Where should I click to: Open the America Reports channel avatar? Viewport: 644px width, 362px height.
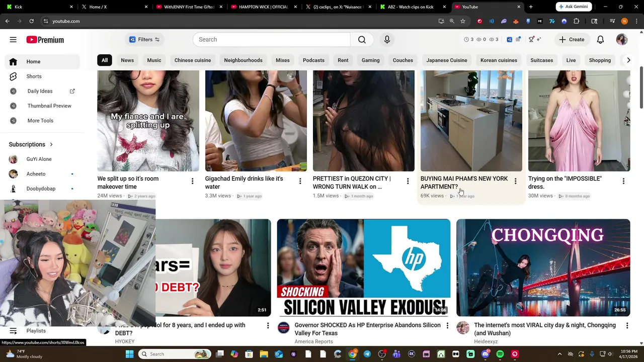284,328
